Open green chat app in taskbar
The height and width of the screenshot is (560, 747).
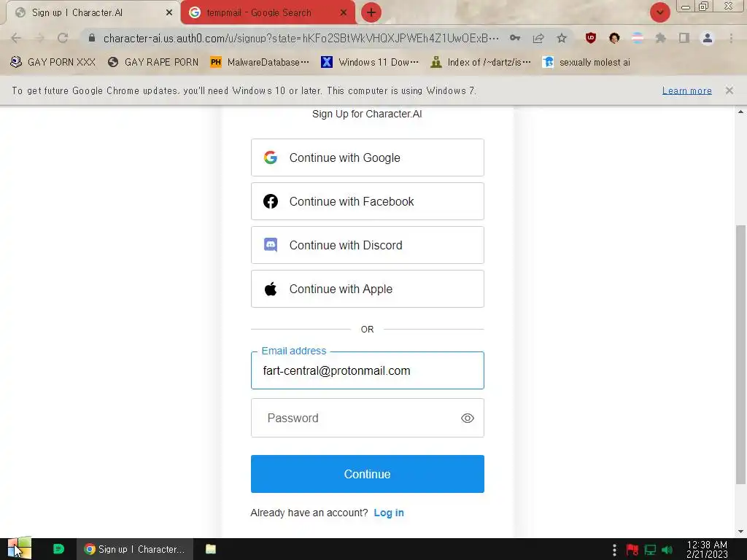tap(58, 549)
